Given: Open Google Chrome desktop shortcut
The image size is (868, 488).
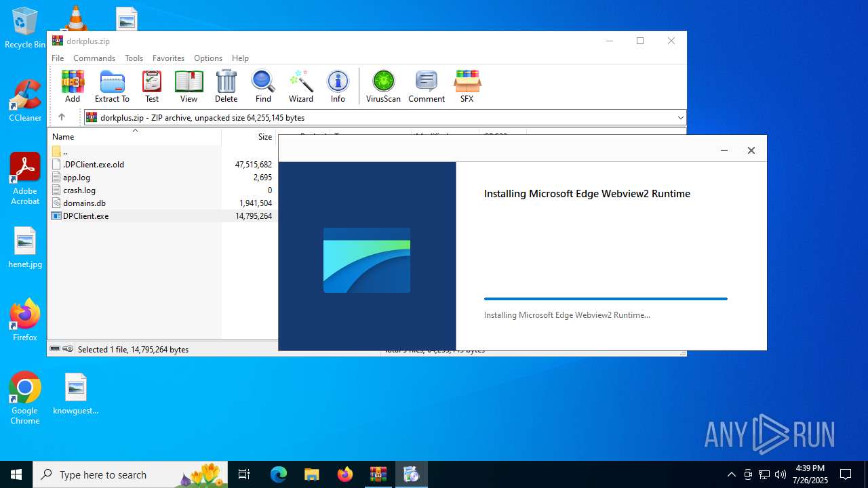Looking at the screenshot, I should coord(25,398).
